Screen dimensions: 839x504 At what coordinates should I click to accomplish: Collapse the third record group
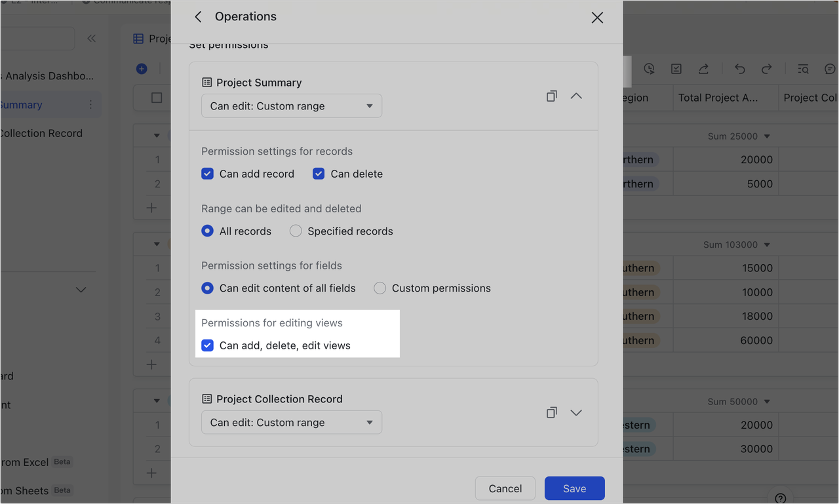click(x=157, y=400)
